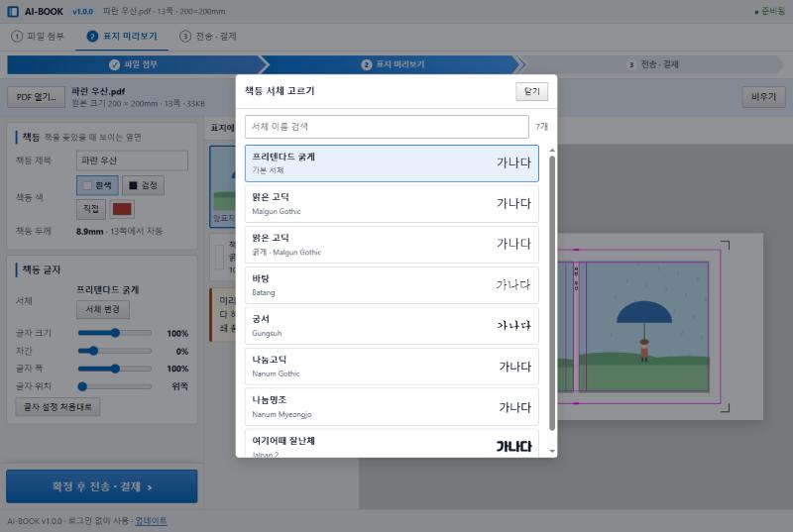The height and width of the screenshot is (532, 793).
Task: Click the font list scrollbar
Action: 552,293
